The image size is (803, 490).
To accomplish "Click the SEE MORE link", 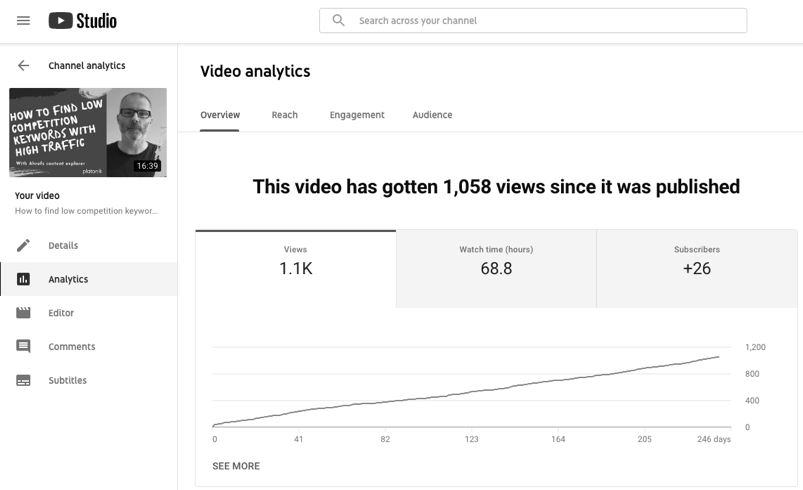I will [x=236, y=466].
